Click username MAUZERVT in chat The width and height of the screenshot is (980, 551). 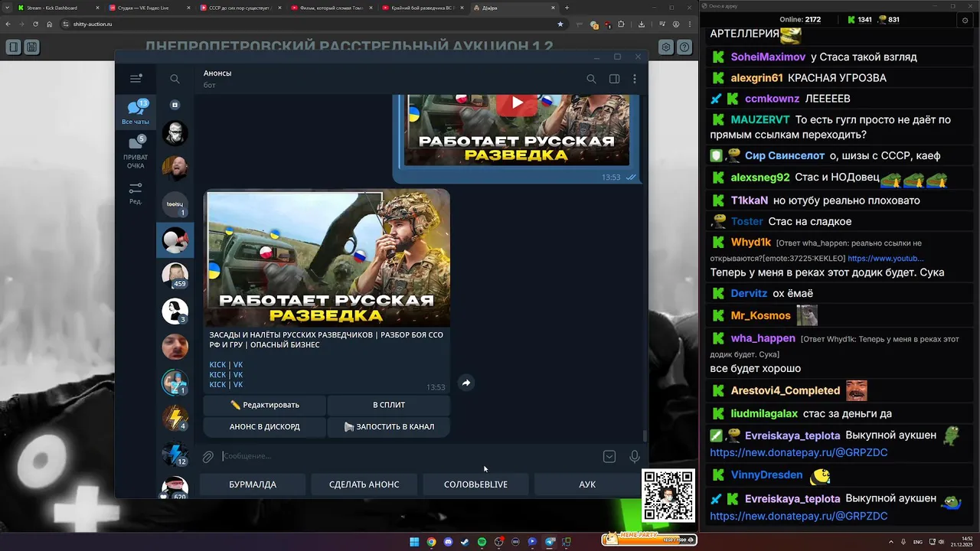point(760,119)
